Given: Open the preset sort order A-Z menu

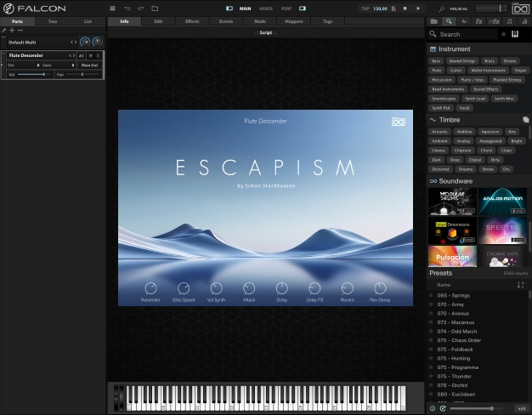Looking at the screenshot, I should (521, 285).
